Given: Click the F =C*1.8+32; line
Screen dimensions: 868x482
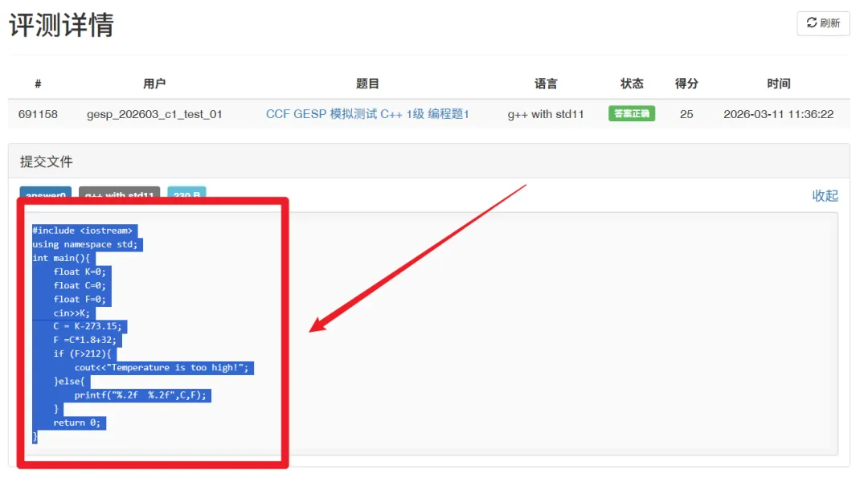Looking at the screenshot, I should click(x=85, y=341).
